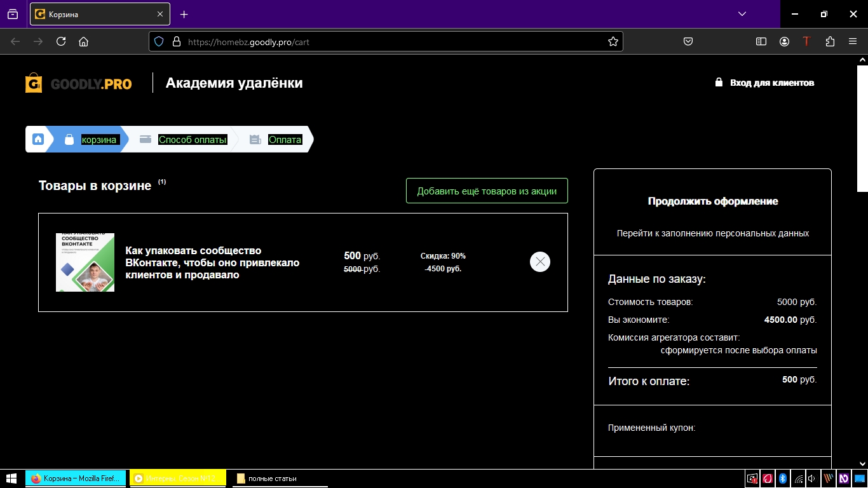Screen dimensions: 868x488
Task: Switch to Интерны taskbar window
Action: pyautogui.click(x=178, y=478)
